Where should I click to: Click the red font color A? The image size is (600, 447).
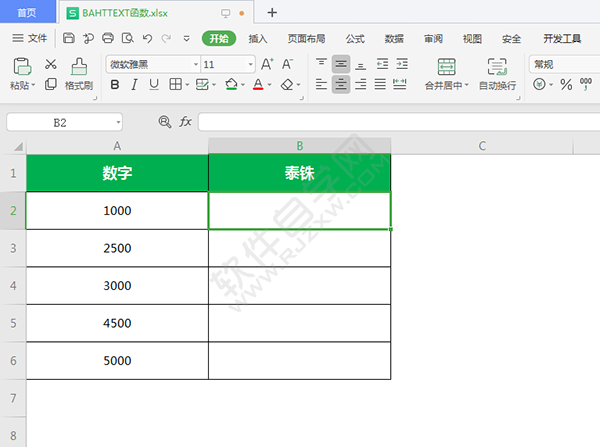[258, 84]
